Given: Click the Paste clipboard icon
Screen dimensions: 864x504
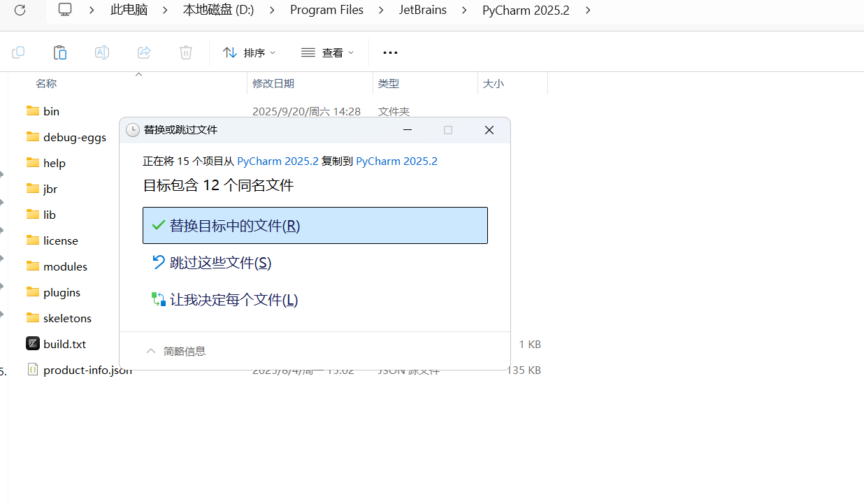Looking at the screenshot, I should pyautogui.click(x=60, y=52).
